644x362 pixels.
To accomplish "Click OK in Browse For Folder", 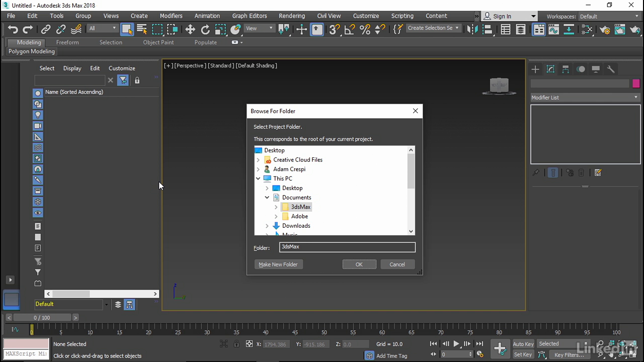I will [359, 264].
